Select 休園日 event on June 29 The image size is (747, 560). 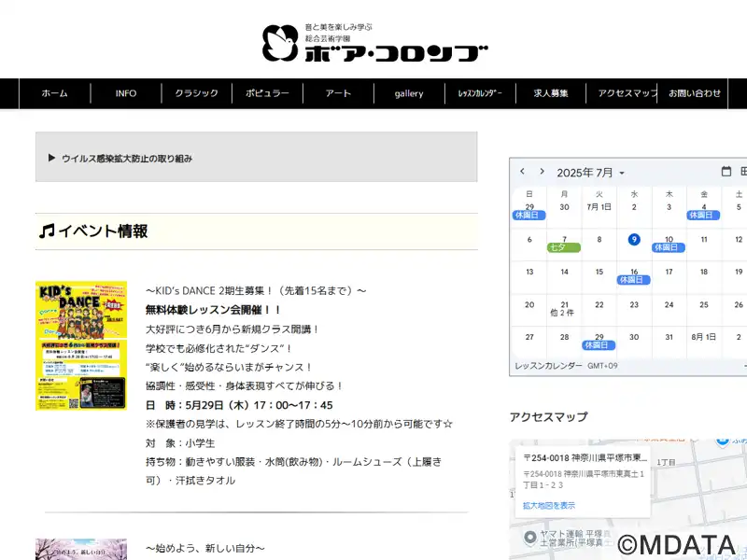click(x=529, y=216)
